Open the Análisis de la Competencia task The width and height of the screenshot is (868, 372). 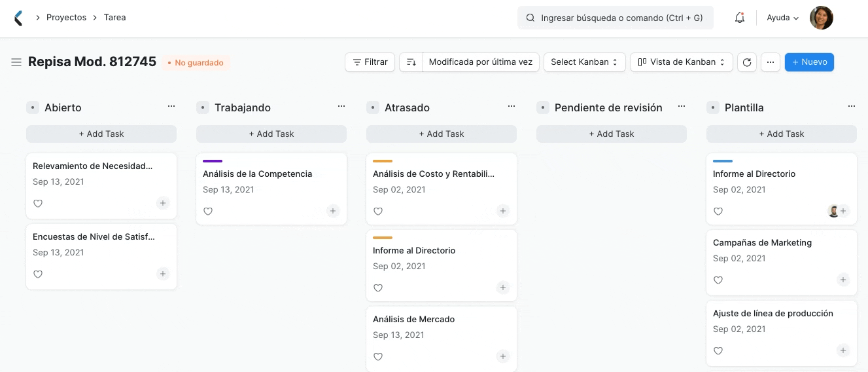pyautogui.click(x=257, y=174)
